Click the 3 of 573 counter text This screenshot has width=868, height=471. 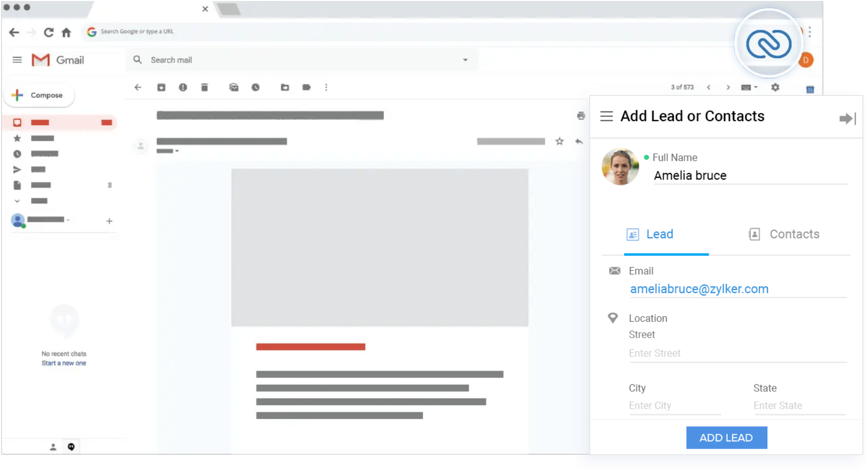(682, 87)
